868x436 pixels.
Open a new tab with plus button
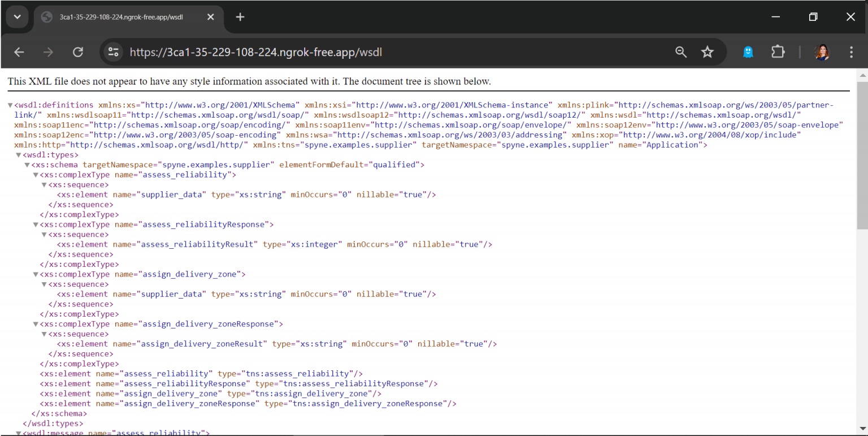(x=240, y=17)
